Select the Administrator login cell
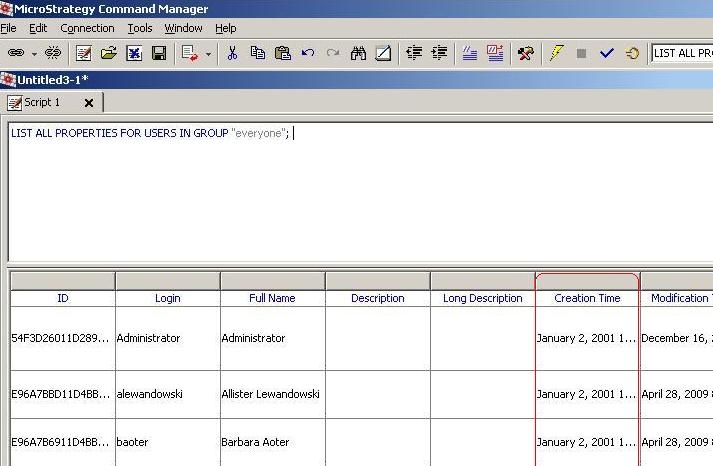 168,338
